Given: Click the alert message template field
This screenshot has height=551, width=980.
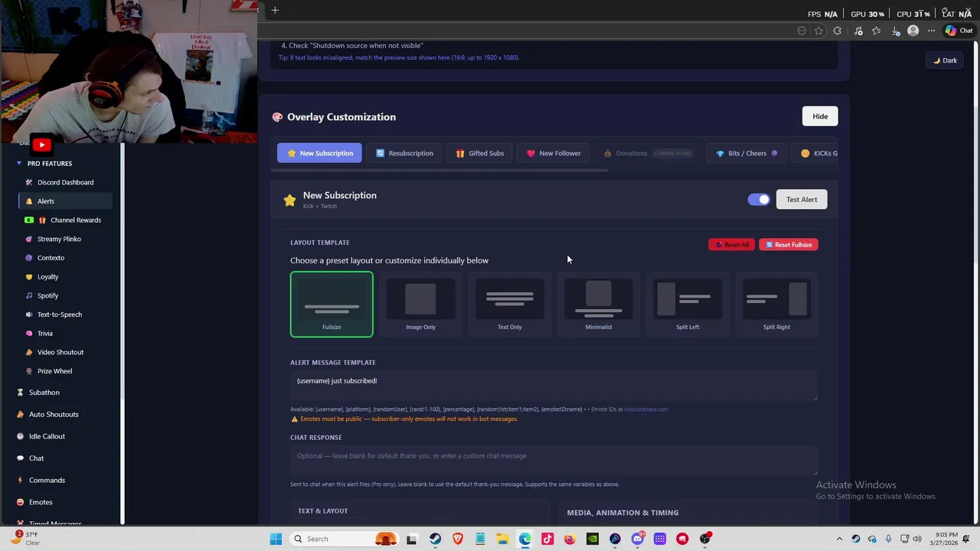Looking at the screenshot, I should [x=554, y=386].
